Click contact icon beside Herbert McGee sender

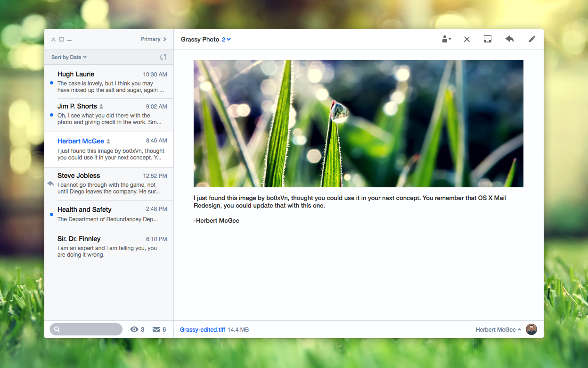[x=108, y=141]
